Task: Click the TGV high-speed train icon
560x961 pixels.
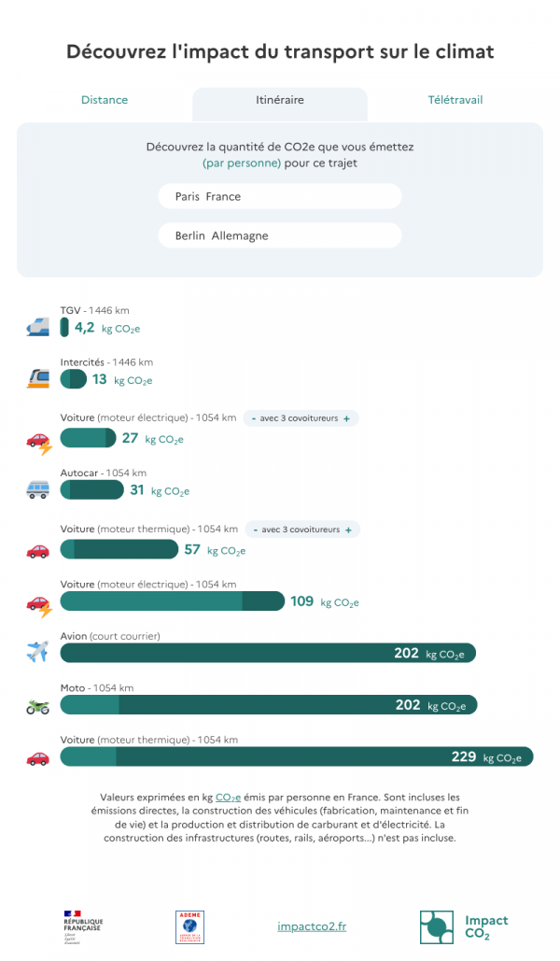Action: (x=38, y=327)
